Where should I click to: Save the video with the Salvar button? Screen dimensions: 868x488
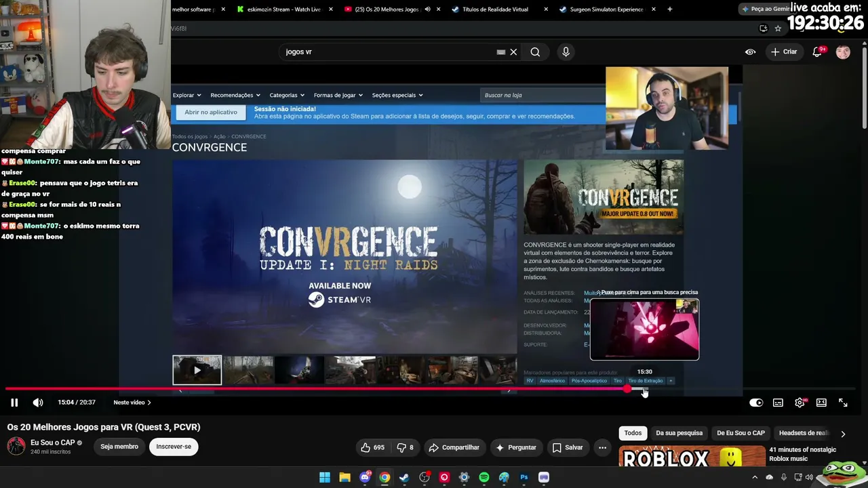tap(568, 447)
